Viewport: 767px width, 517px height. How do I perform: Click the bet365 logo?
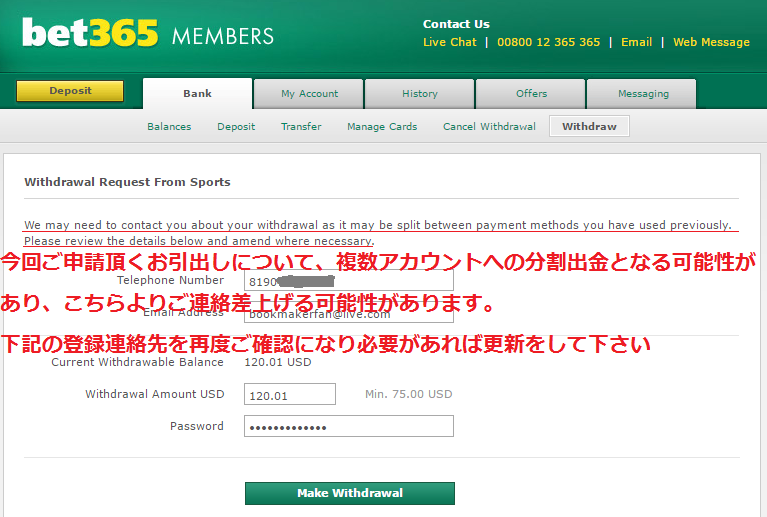coord(90,34)
